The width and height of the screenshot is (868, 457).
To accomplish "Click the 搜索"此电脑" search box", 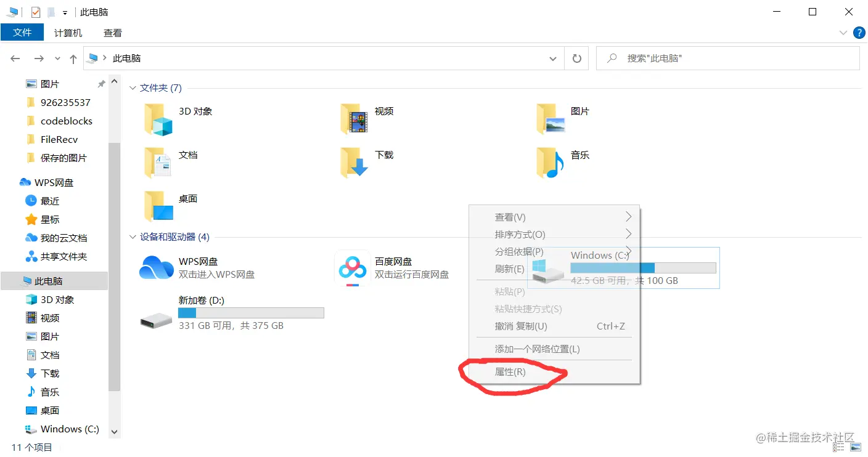I will (728, 59).
